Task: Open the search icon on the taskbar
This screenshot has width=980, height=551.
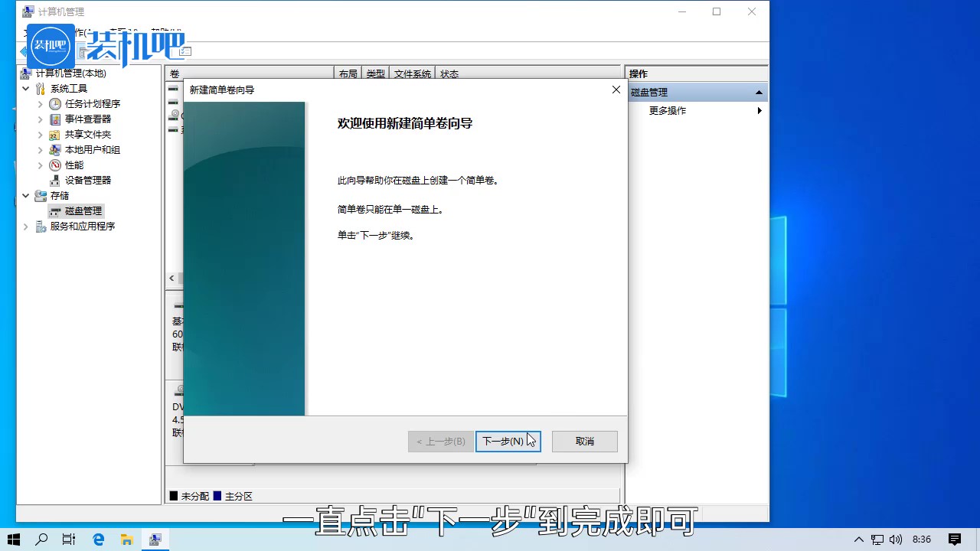Action: [x=41, y=539]
